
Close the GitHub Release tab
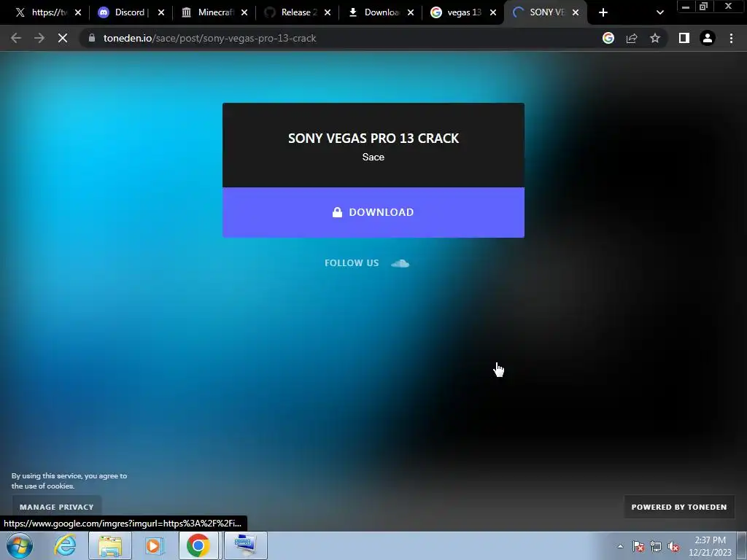point(328,12)
